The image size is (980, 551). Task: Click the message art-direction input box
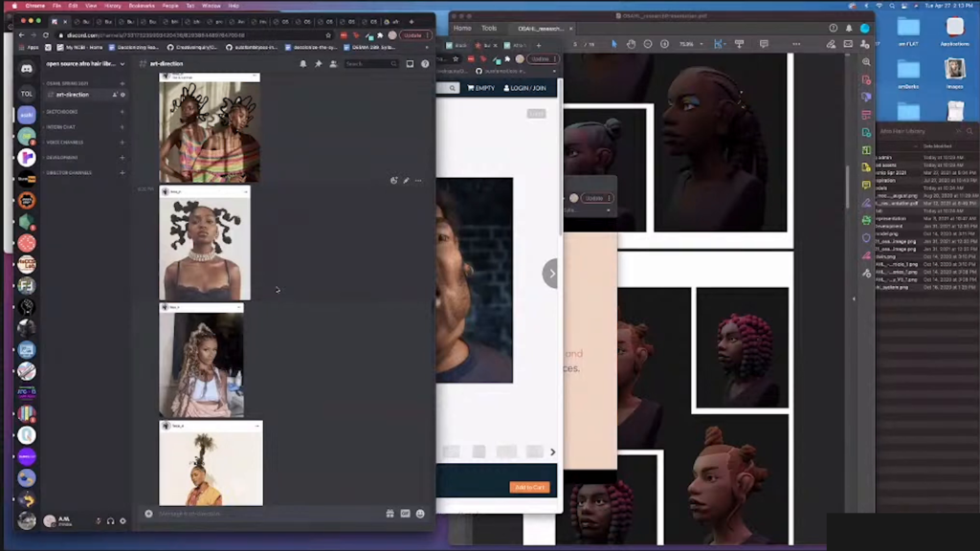[269, 514]
